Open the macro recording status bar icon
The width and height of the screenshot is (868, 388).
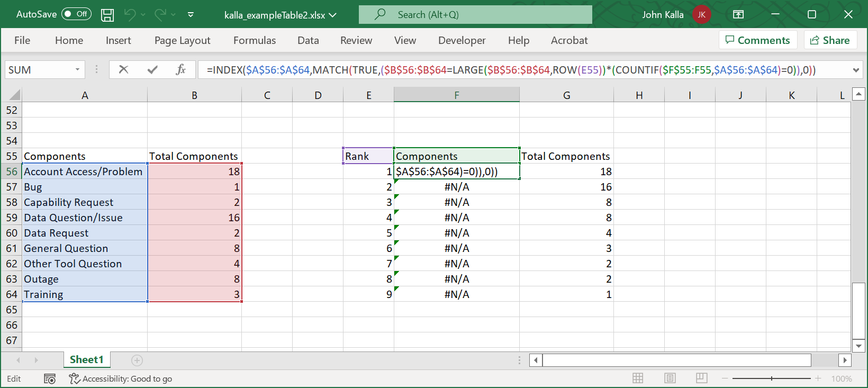50,379
